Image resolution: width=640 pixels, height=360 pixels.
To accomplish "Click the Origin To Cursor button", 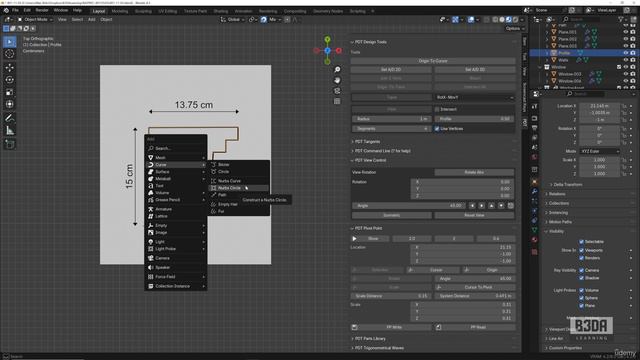I will 433,61.
